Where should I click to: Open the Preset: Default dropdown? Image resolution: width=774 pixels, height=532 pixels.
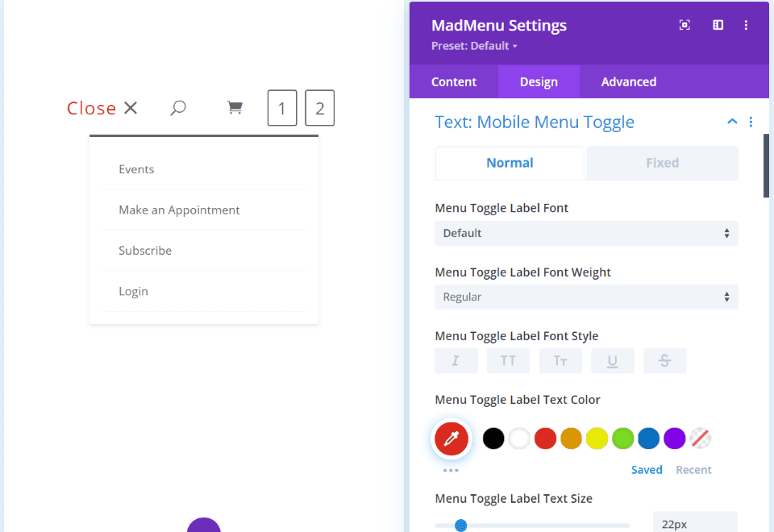[x=474, y=46]
